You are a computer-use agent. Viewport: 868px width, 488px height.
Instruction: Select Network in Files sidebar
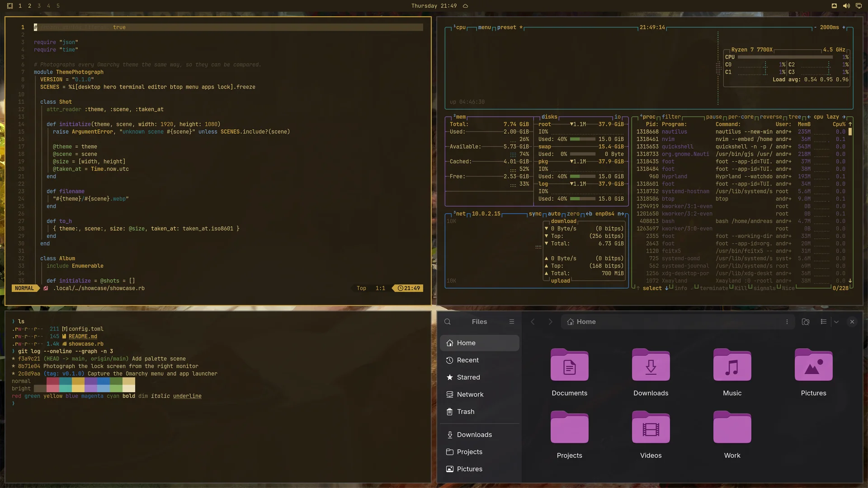(480, 394)
